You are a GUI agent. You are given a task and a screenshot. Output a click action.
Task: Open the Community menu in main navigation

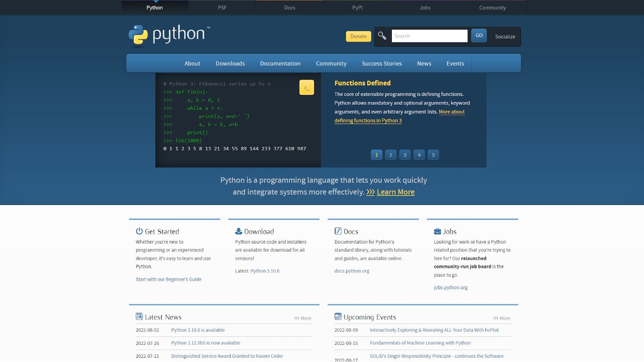pos(331,63)
